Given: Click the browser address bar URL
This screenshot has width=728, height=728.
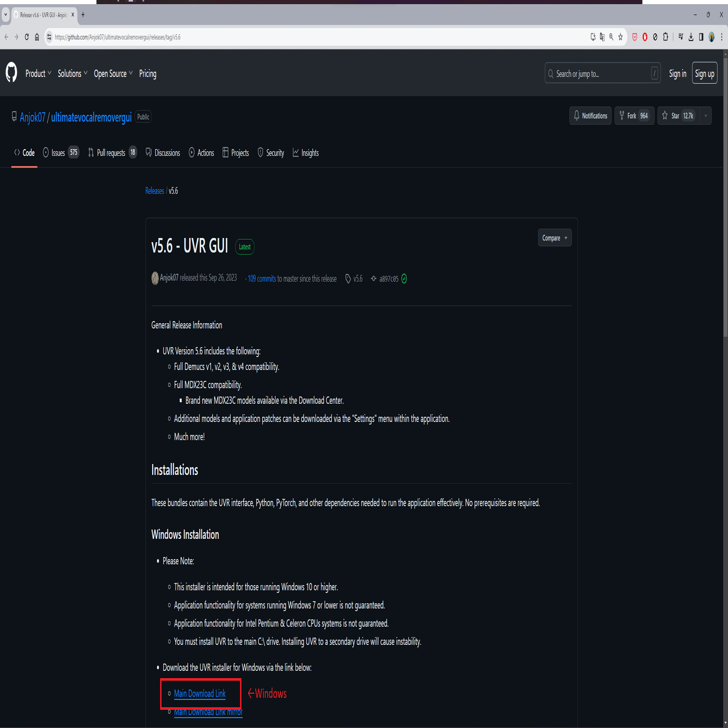Looking at the screenshot, I should point(117,37).
